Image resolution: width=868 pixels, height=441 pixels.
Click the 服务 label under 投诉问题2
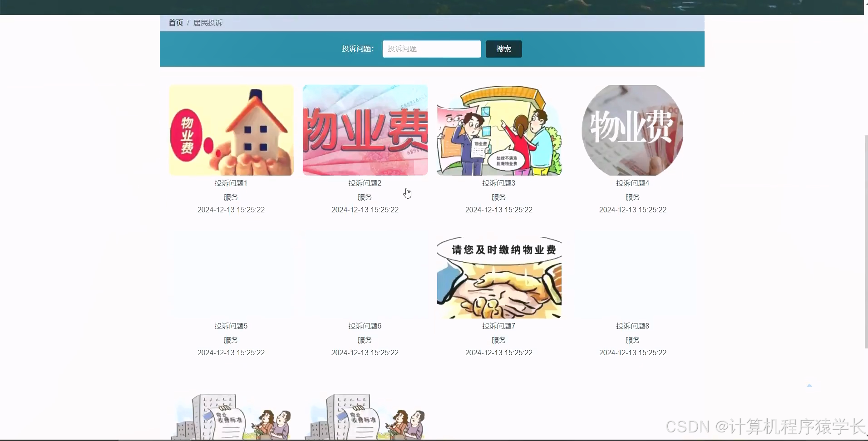click(x=365, y=197)
